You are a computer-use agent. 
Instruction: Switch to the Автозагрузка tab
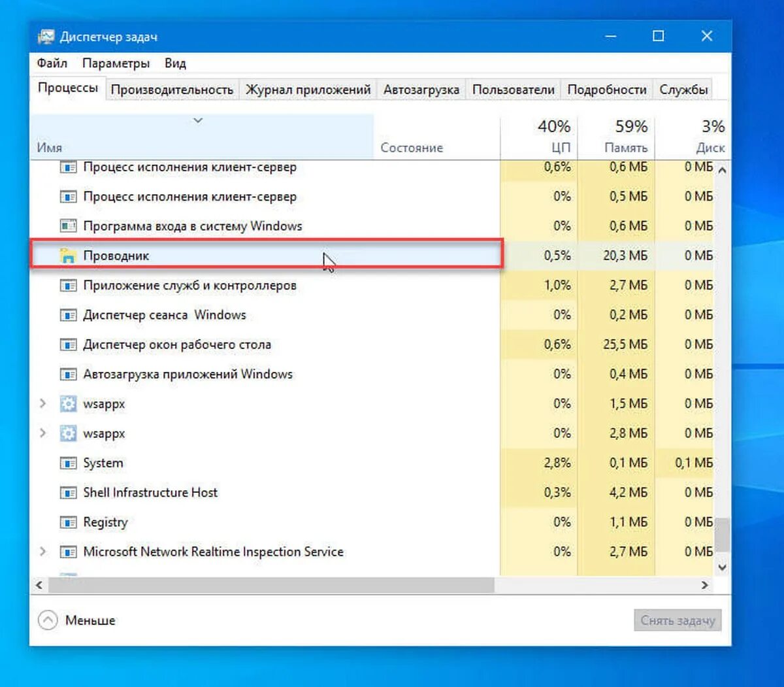coord(421,90)
